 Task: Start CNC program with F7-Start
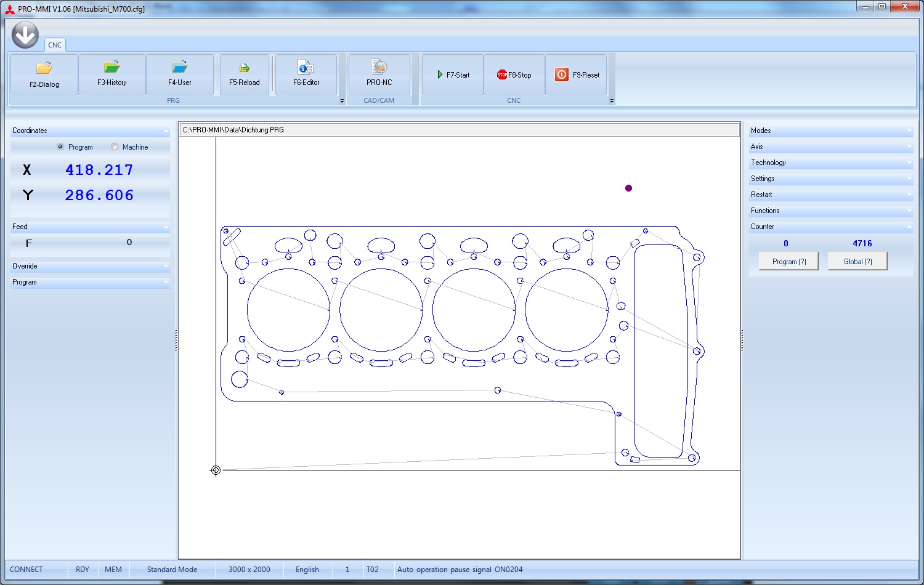453,75
